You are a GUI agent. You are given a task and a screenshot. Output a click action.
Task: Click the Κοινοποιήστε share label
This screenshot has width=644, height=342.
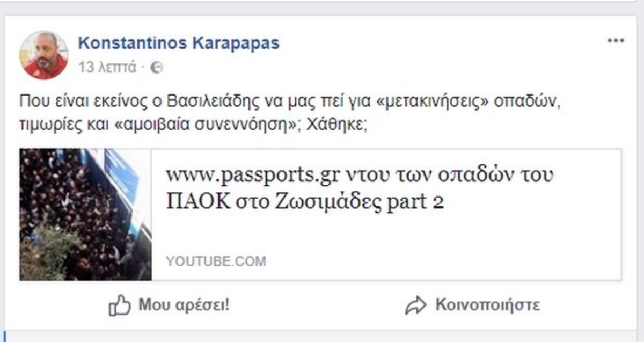point(487,305)
